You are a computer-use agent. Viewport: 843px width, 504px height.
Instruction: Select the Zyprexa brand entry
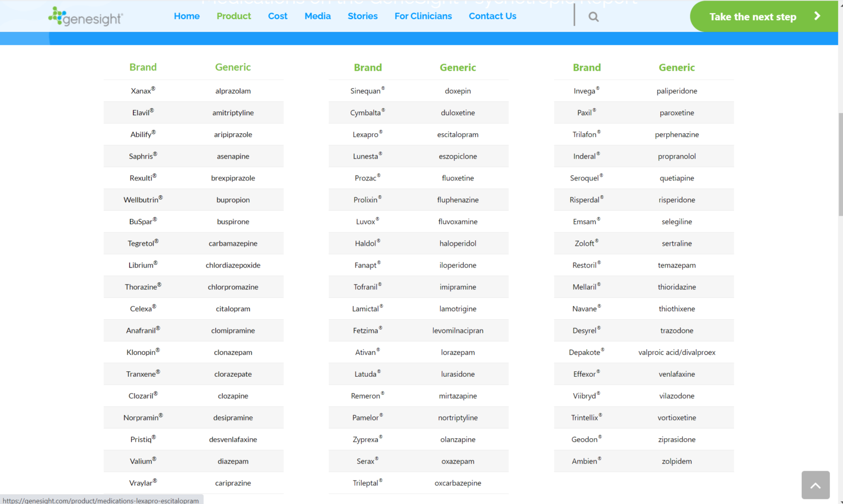click(x=368, y=439)
